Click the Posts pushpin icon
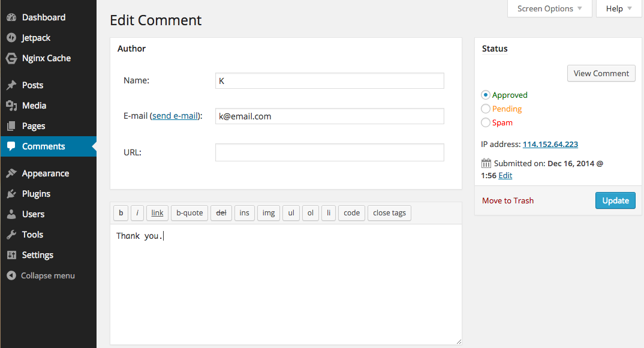 pyautogui.click(x=11, y=85)
